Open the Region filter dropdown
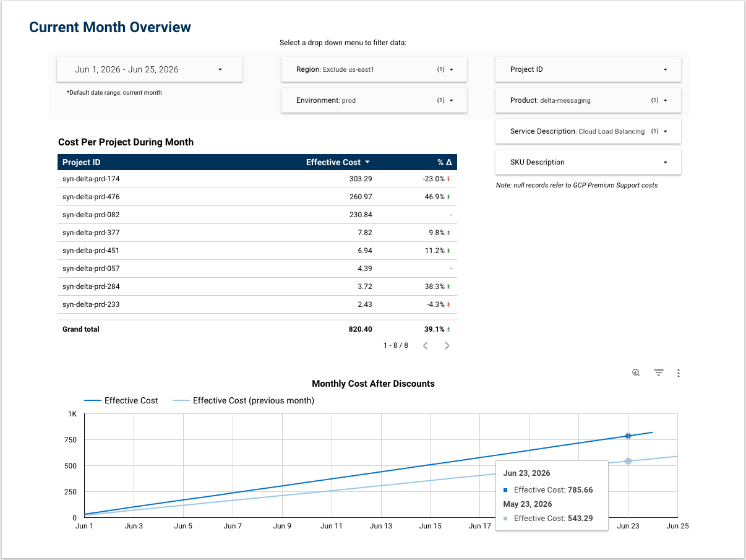 tap(374, 69)
